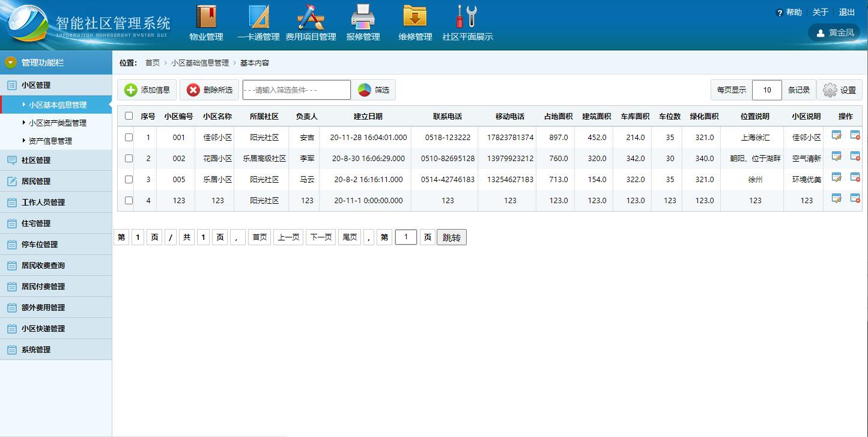This screenshot has height=437, width=868.
Task: Select the 费用项目管理 icon
Action: [312, 22]
